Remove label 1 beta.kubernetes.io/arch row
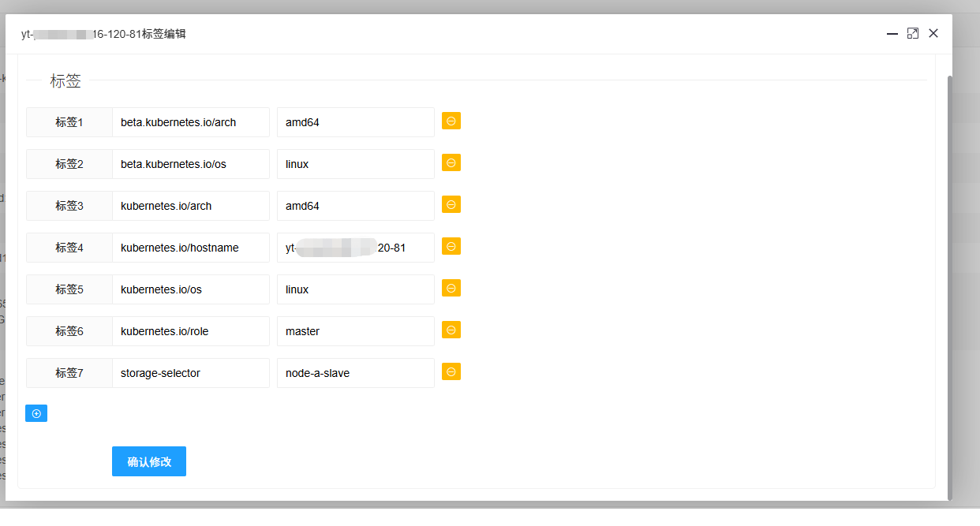Image resolution: width=980 pixels, height=526 pixels. pyautogui.click(x=451, y=121)
